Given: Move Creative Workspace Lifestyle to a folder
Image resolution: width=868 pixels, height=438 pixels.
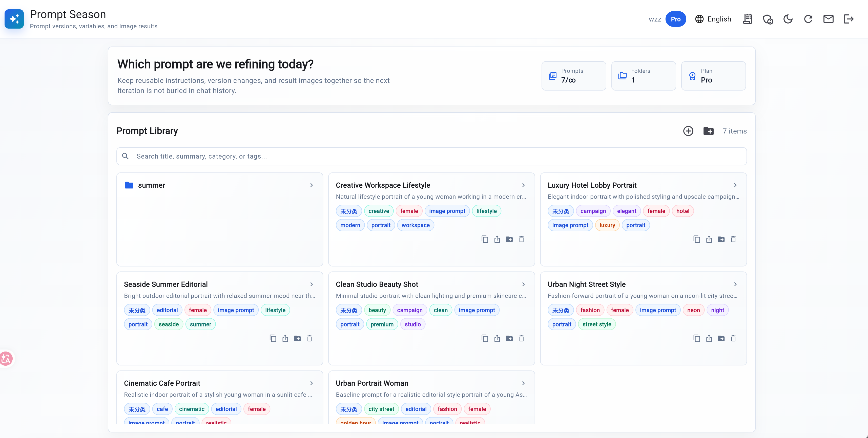Looking at the screenshot, I should [x=509, y=239].
